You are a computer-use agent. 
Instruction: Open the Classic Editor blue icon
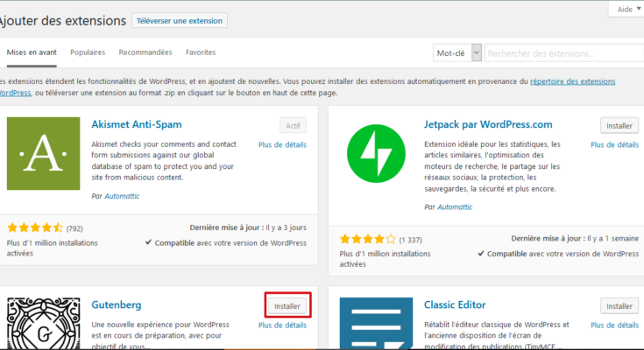point(376,324)
